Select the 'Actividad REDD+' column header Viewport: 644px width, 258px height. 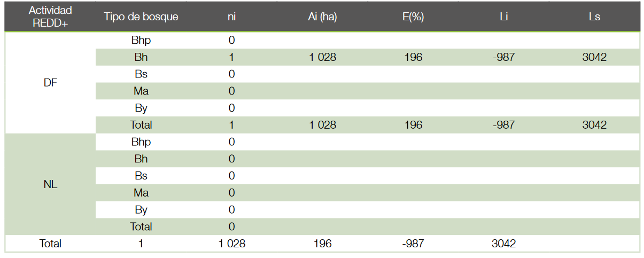tap(50, 17)
